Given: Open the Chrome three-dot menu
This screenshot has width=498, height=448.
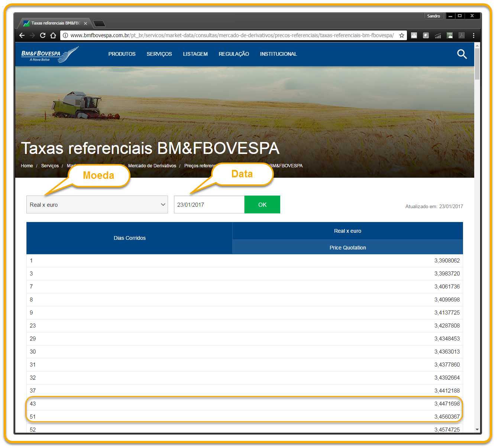Looking at the screenshot, I should (x=473, y=35).
